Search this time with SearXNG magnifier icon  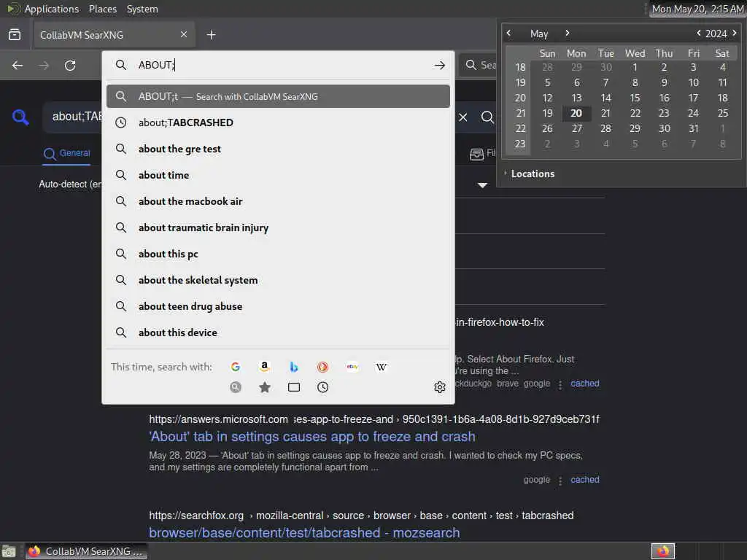click(x=236, y=387)
